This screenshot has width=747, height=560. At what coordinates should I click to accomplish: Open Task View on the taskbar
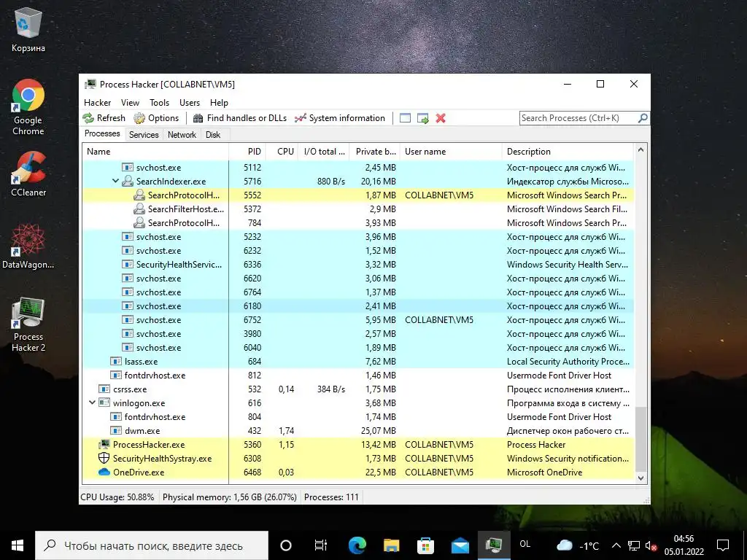(x=321, y=545)
